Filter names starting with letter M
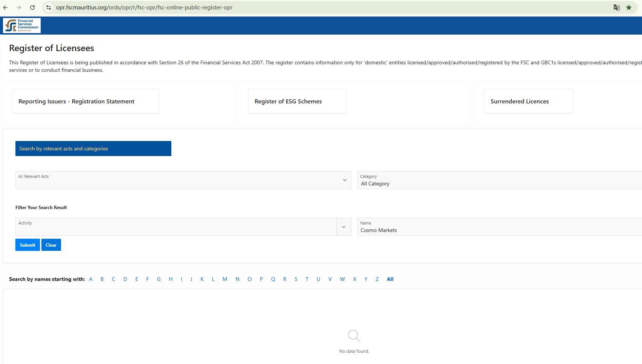This screenshot has width=642, height=364. 225,279
